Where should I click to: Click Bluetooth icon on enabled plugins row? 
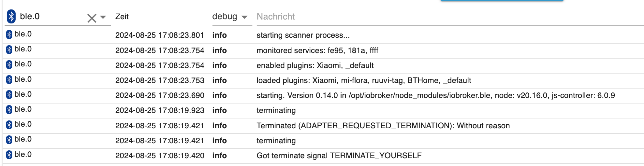click(9, 64)
